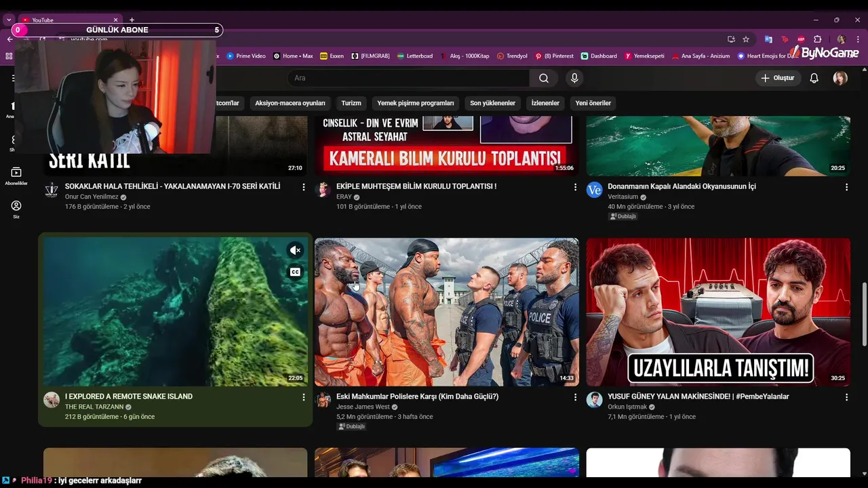Open the Akış - 1000Kitap bookmark

click(x=465, y=56)
